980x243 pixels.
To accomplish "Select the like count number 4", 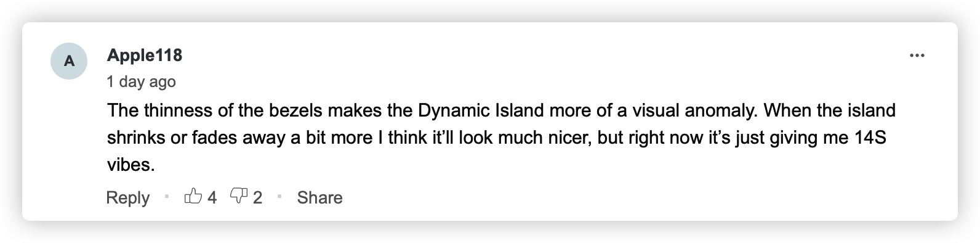I will (212, 197).
